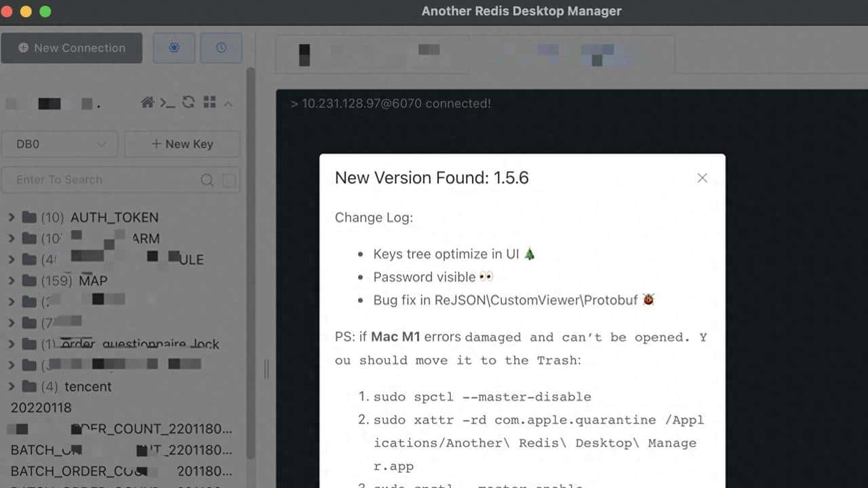The width and height of the screenshot is (868, 488).
Task: Expand the MAP folder arrow
Action: (11, 281)
